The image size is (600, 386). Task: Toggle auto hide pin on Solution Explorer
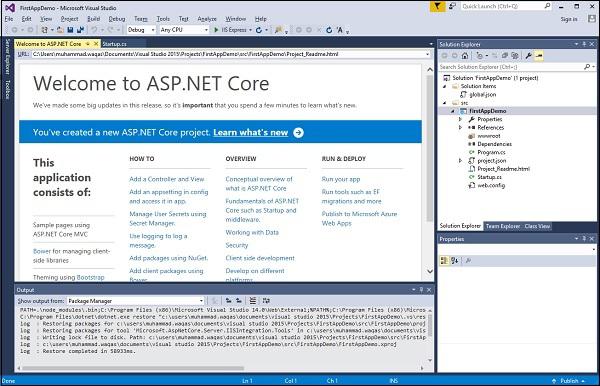click(584, 44)
